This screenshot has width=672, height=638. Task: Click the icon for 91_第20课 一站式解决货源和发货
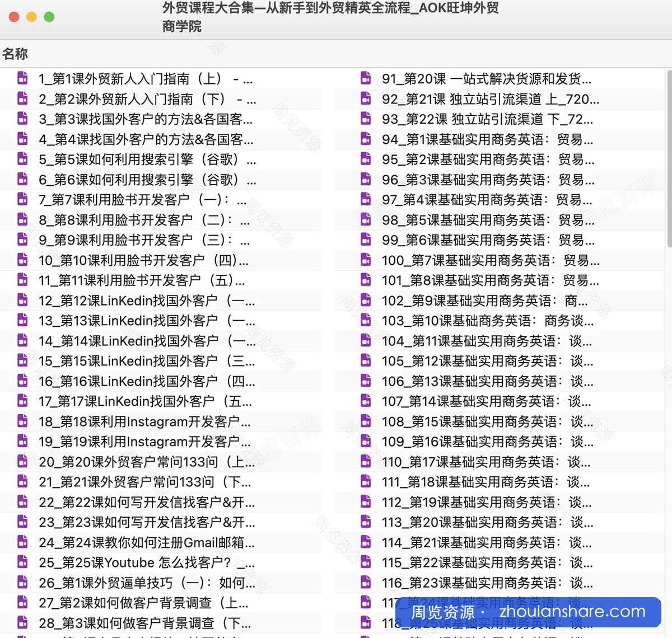(x=366, y=78)
